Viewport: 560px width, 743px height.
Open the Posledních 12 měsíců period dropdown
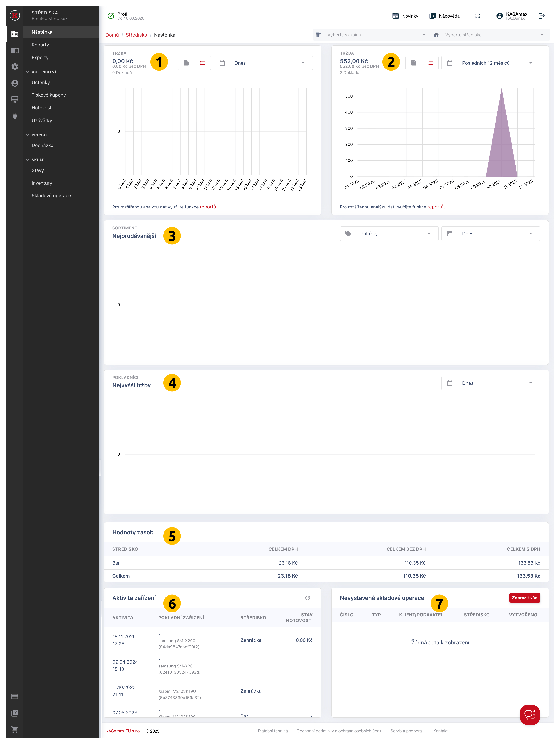[490, 63]
